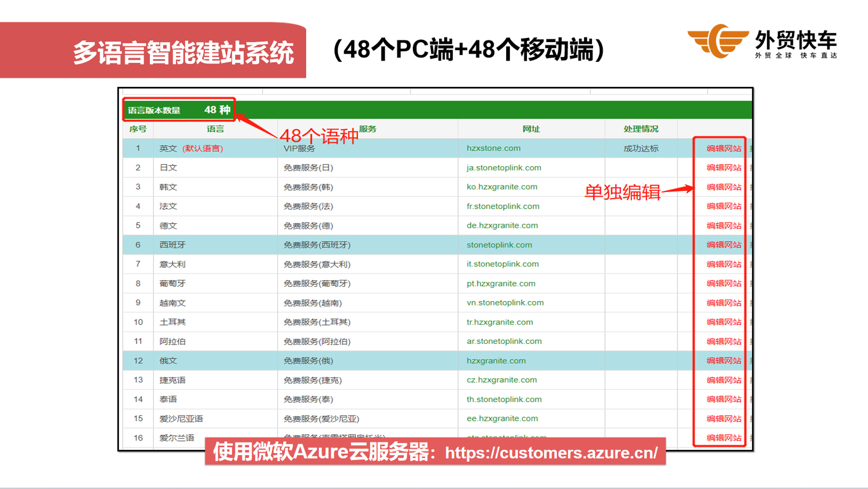Open the fr.stonetoplink.com link
This screenshot has height=489, width=868.
(503, 206)
